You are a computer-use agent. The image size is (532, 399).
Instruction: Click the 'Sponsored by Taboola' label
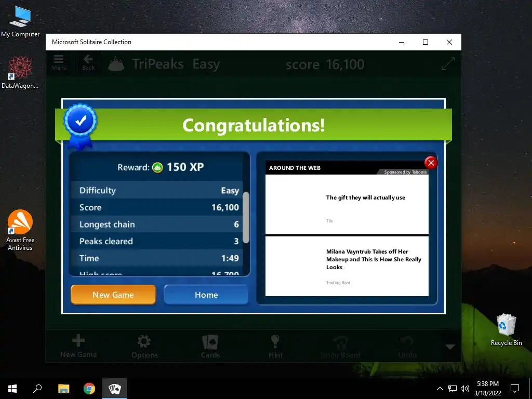(405, 172)
